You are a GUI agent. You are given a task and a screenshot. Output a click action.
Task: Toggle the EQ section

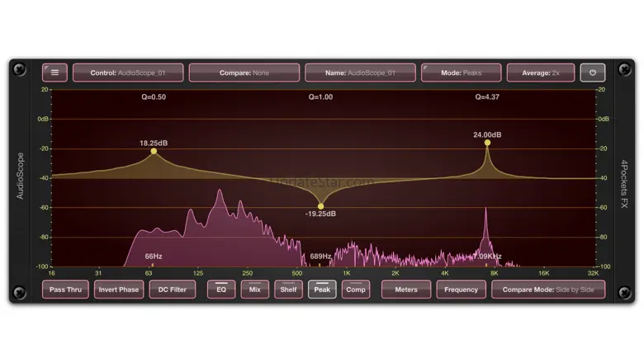click(x=221, y=289)
